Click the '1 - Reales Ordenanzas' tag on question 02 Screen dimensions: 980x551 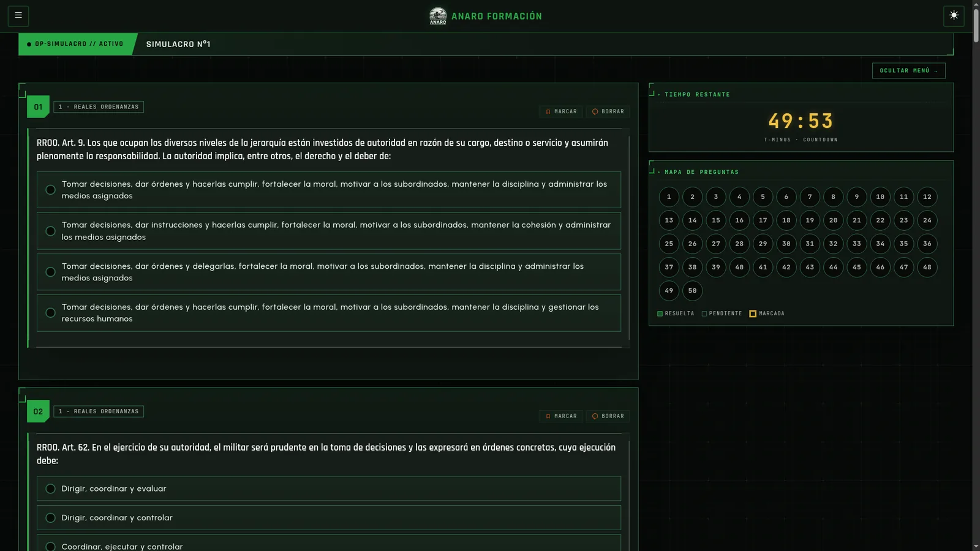[x=99, y=411]
